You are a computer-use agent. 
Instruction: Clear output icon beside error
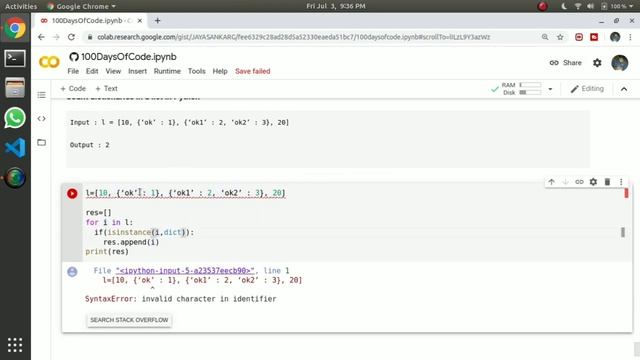click(72, 271)
